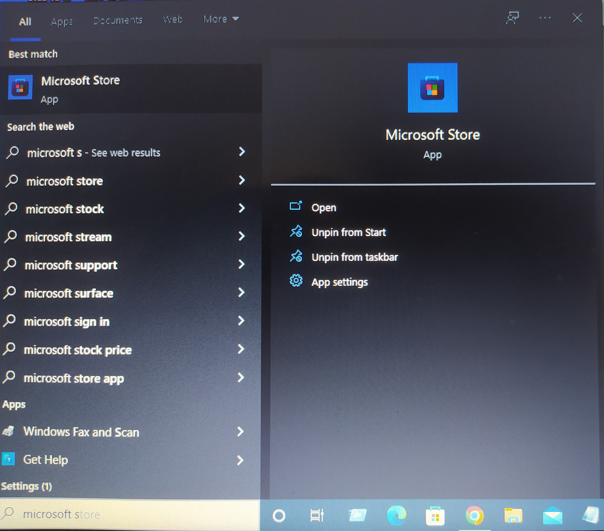Expand the 'microsoft store' suggestion arrow
The image size is (604, 531).
[x=242, y=180]
